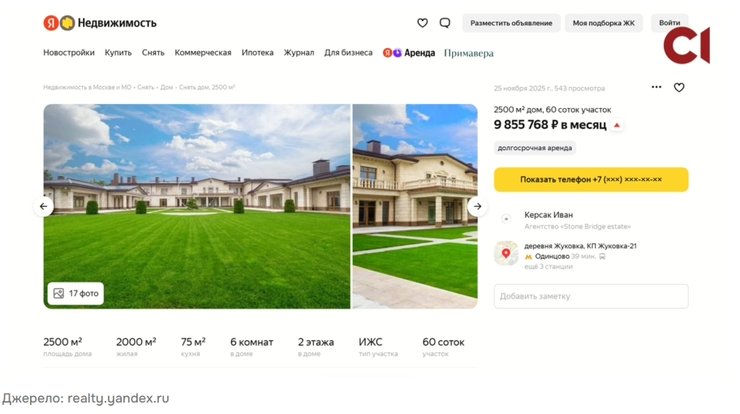Open the 17 фото gallery badge
Viewport: 740px width, 414px height.
coord(76,293)
